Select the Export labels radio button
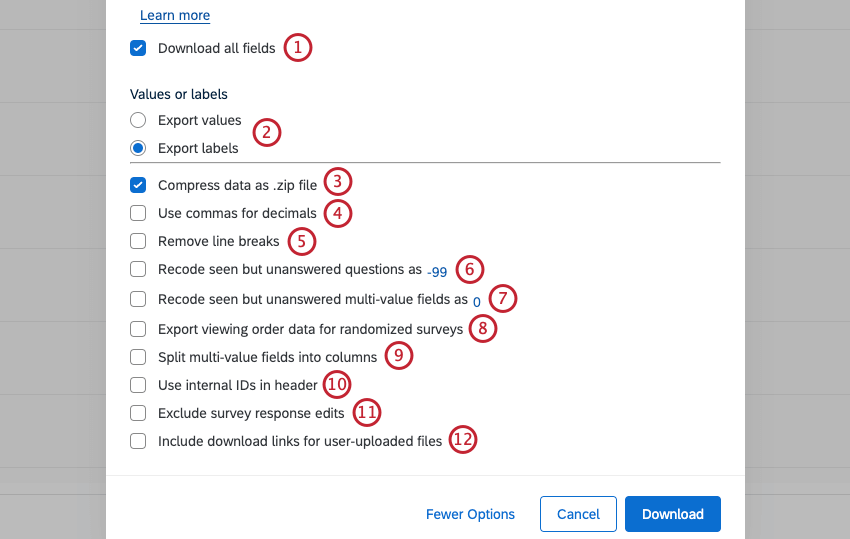The width and height of the screenshot is (850, 539). (138, 148)
